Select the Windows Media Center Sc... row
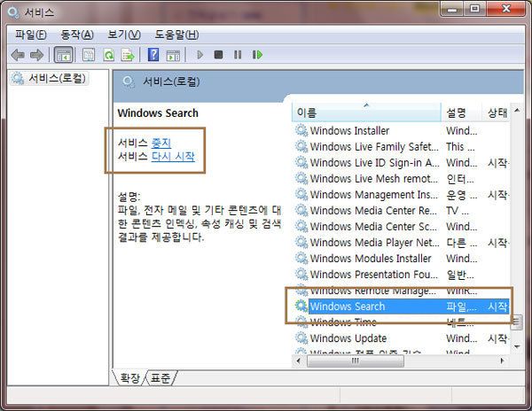532x411 pixels. [x=402, y=227]
